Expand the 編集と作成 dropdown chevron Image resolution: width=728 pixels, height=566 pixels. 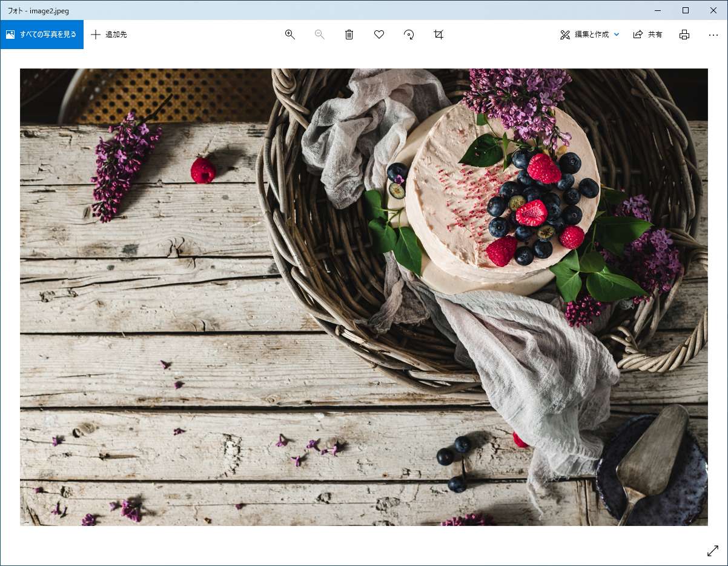click(617, 35)
